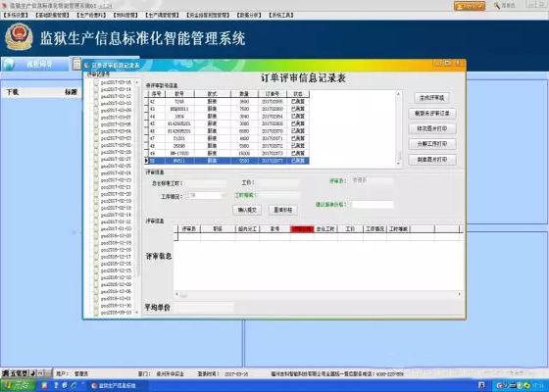The image size is (549, 392).
Task: Click the 标题 column header in main window
Action: (71, 92)
